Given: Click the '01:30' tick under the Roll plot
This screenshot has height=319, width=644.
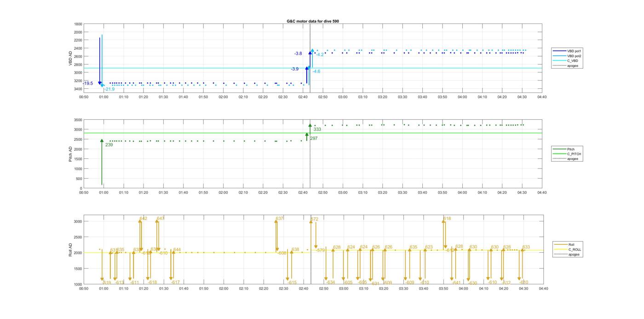Looking at the screenshot, I should pos(163,289).
